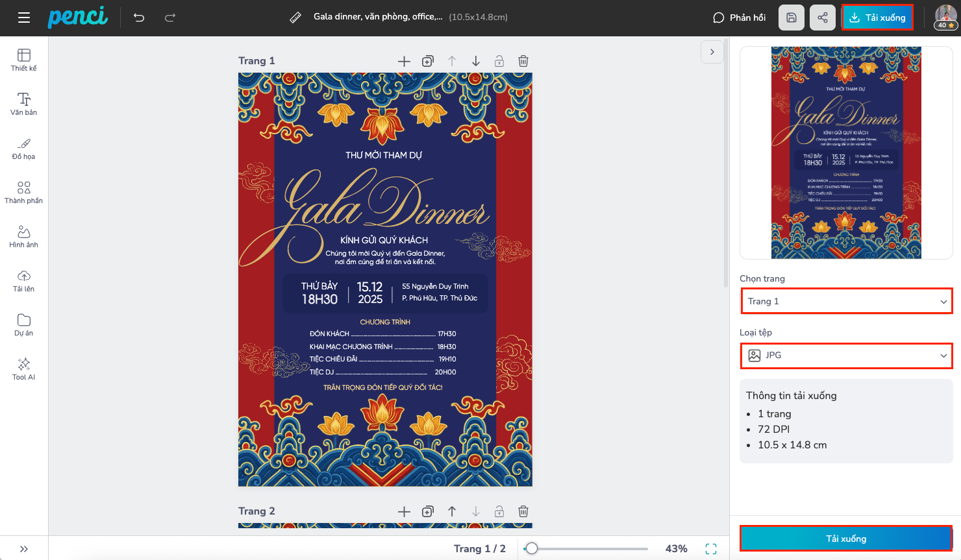Click the save disk icon
Viewport: 961px width, 560px height.
[791, 18]
